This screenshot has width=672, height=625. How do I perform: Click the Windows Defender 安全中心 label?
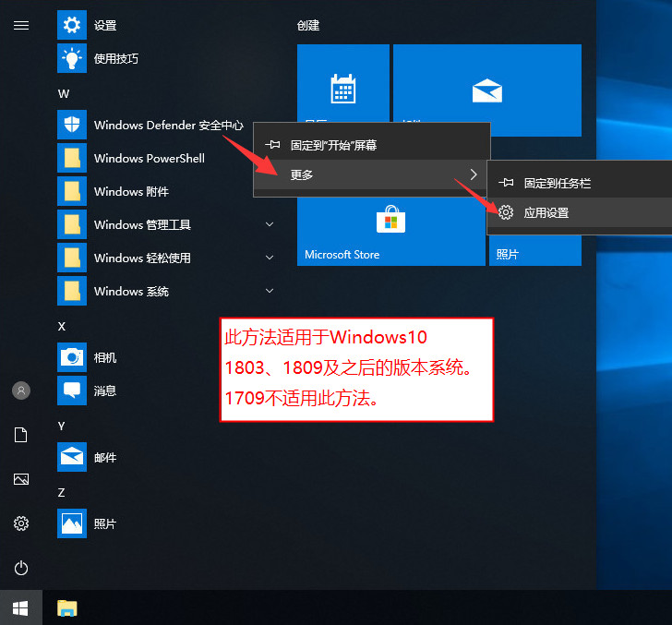pyautogui.click(x=169, y=126)
